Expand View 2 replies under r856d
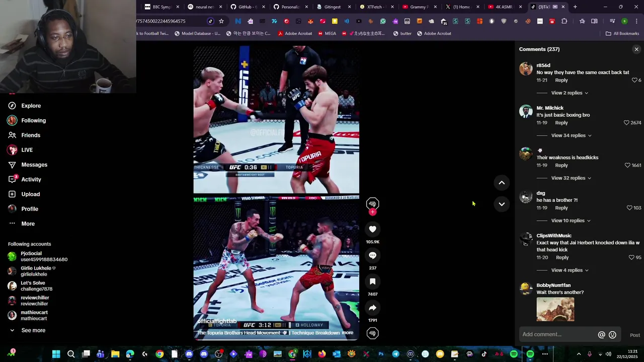Image resolution: width=644 pixels, height=362 pixels. (x=570, y=93)
